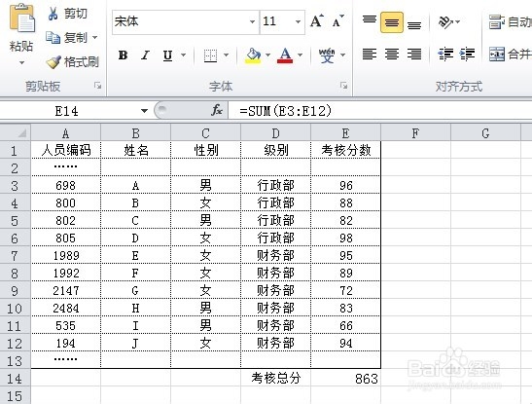Screen dimensions: 532x404
Task: Click the Decrease Indent icon
Action: tap(445, 54)
